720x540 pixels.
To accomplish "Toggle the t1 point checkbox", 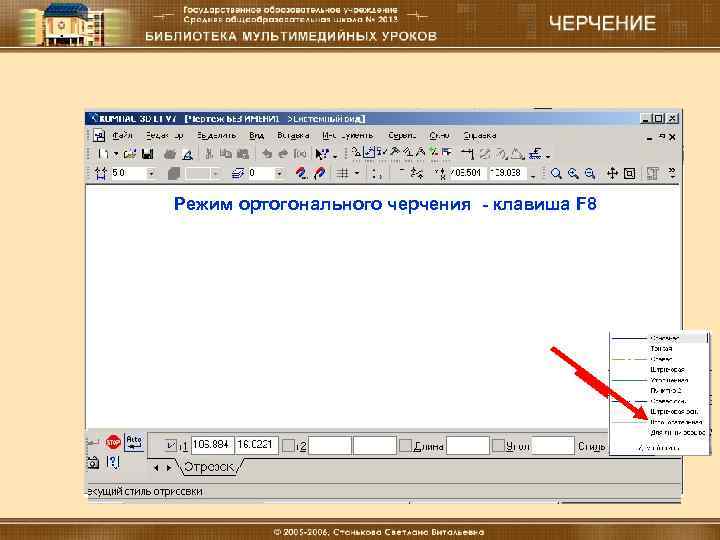I will click(171, 445).
